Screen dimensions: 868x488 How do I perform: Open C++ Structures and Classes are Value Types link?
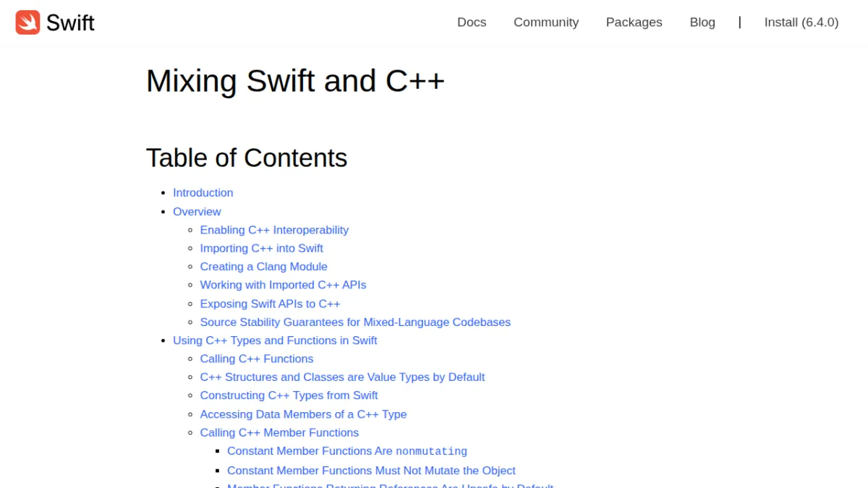(342, 377)
